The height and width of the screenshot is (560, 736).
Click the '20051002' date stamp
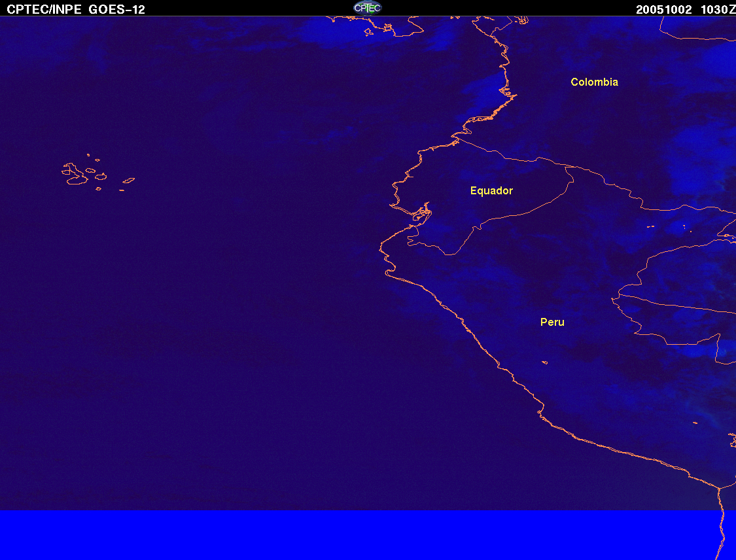click(x=664, y=10)
